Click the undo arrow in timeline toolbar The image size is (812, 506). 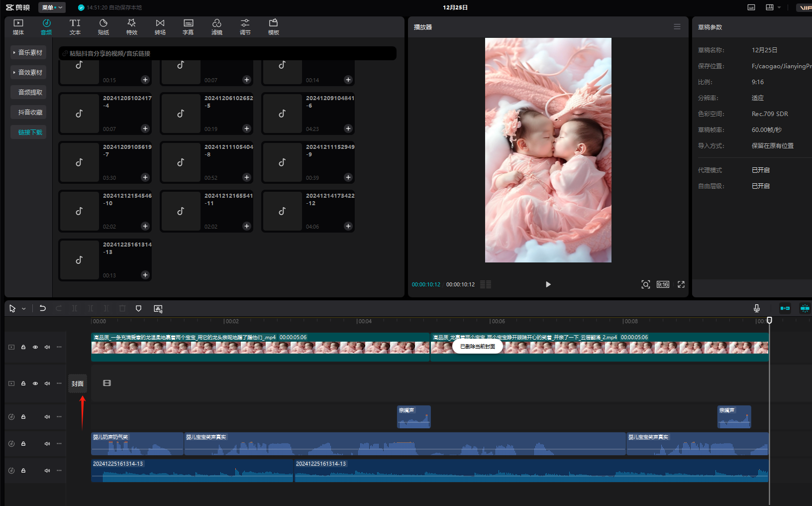tap(43, 308)
